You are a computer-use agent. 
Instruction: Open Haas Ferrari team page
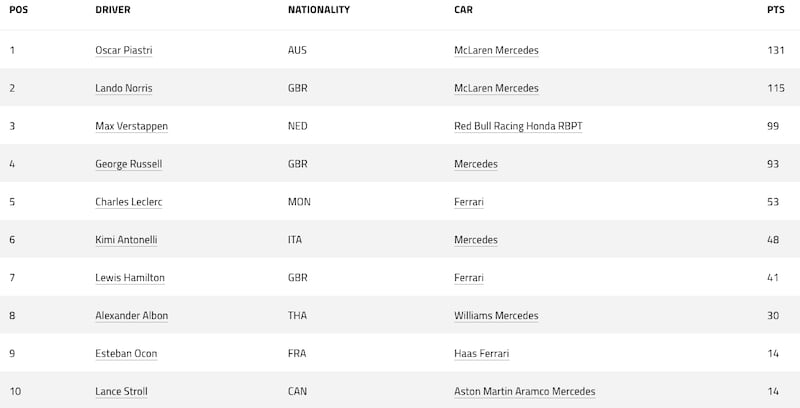coord(481,353)
